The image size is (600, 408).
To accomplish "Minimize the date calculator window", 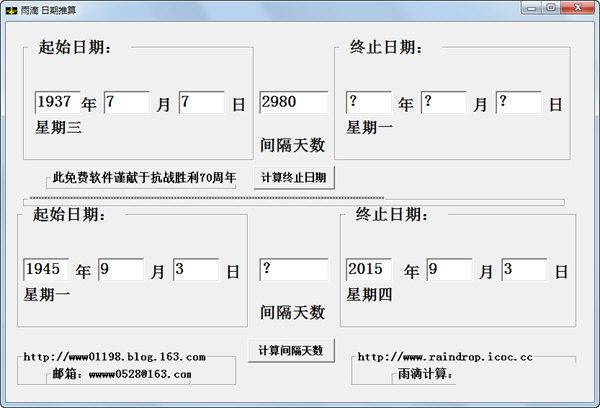I will tap(528, 7).
